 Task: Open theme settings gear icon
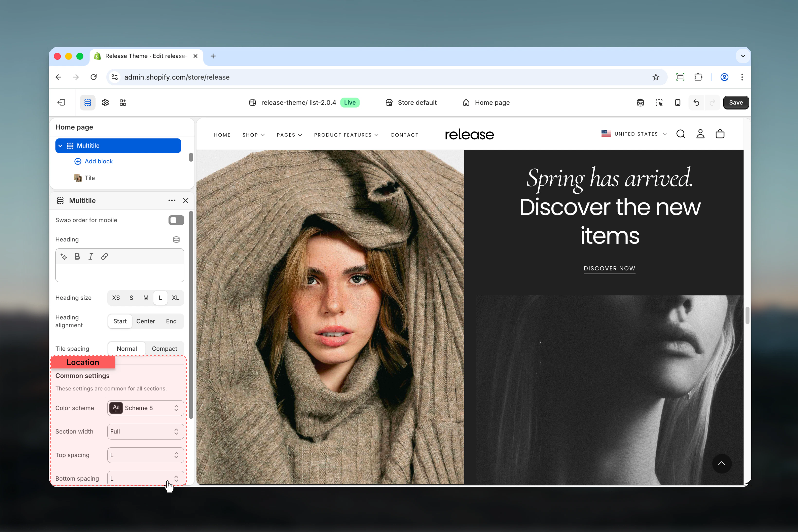click(x=106, y=102)
